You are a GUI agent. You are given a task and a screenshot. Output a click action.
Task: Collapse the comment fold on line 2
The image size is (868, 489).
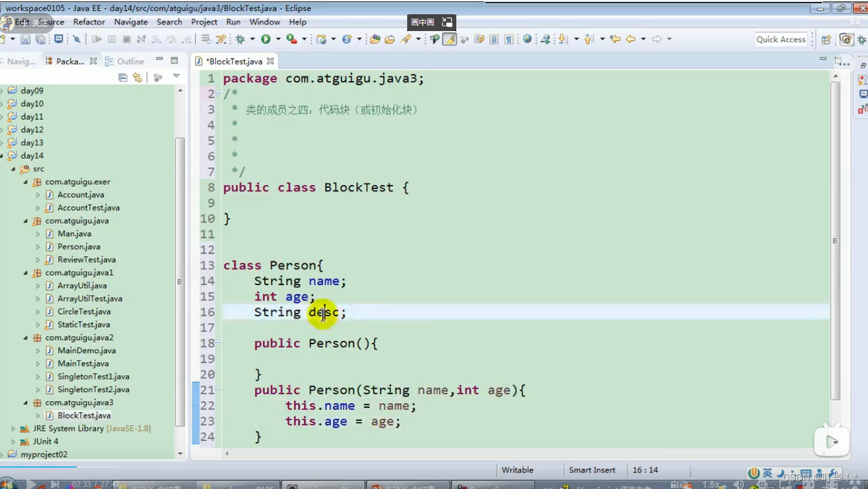[x=218, y=94]
